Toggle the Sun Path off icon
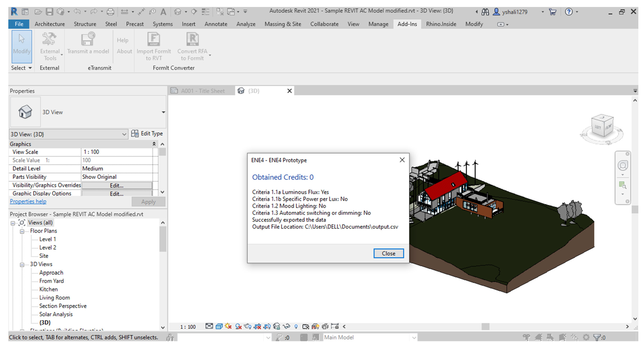Image resolution: width=644 pixels, height=348 pixels. coord(228,326)
